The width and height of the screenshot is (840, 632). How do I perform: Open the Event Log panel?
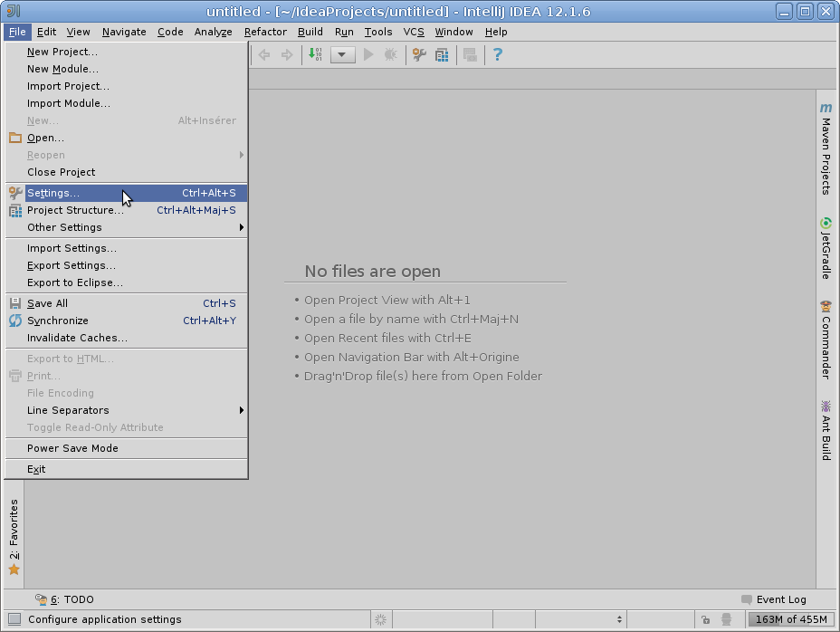[x=774, y=599]
